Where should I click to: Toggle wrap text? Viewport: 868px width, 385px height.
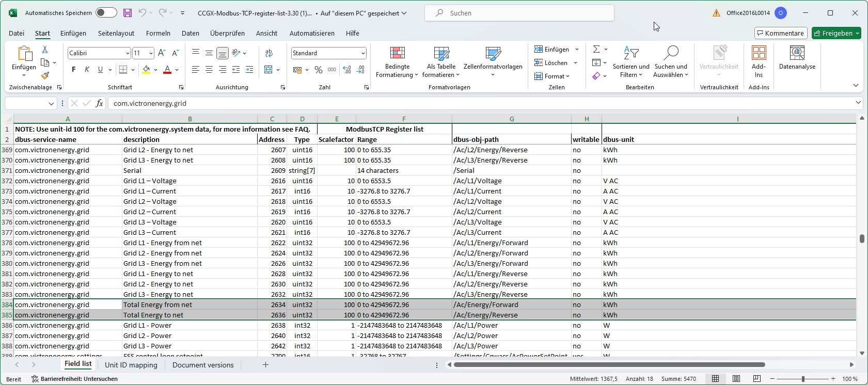point(269,53)
